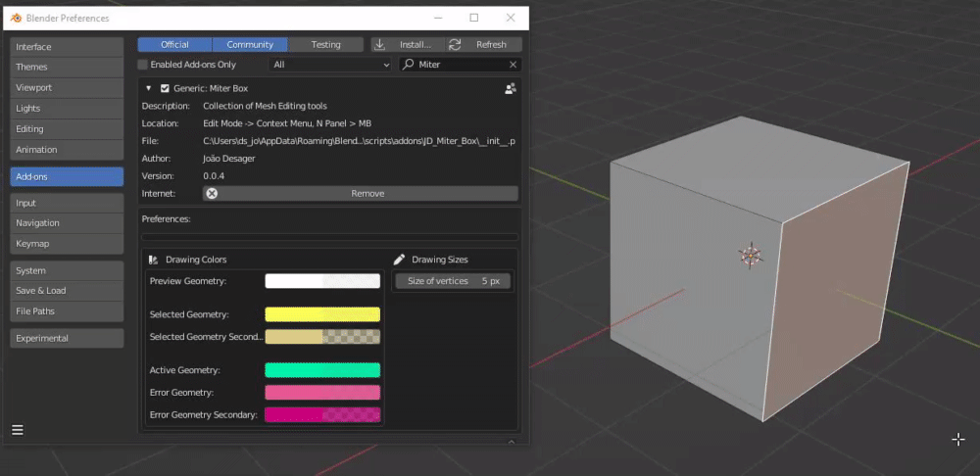Clear the Miter search text
Screen dimensions: 980x476
pyautogui.click(x=514, y=65)
